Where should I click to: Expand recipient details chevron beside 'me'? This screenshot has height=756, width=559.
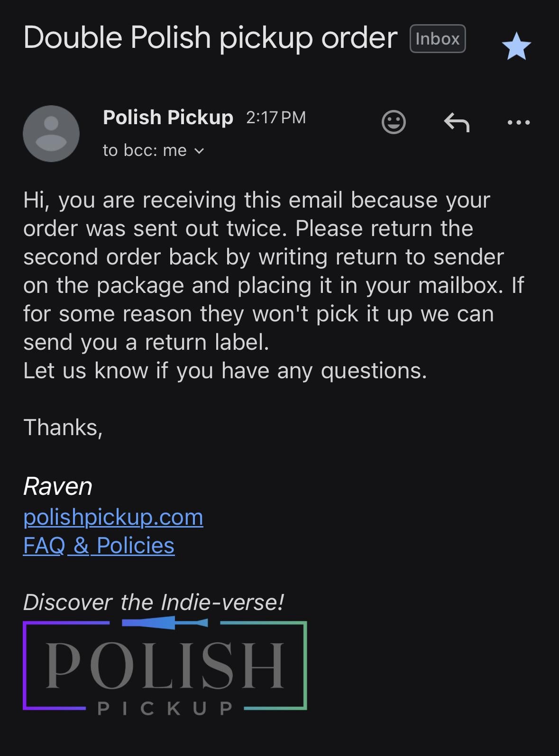(200, 151)
